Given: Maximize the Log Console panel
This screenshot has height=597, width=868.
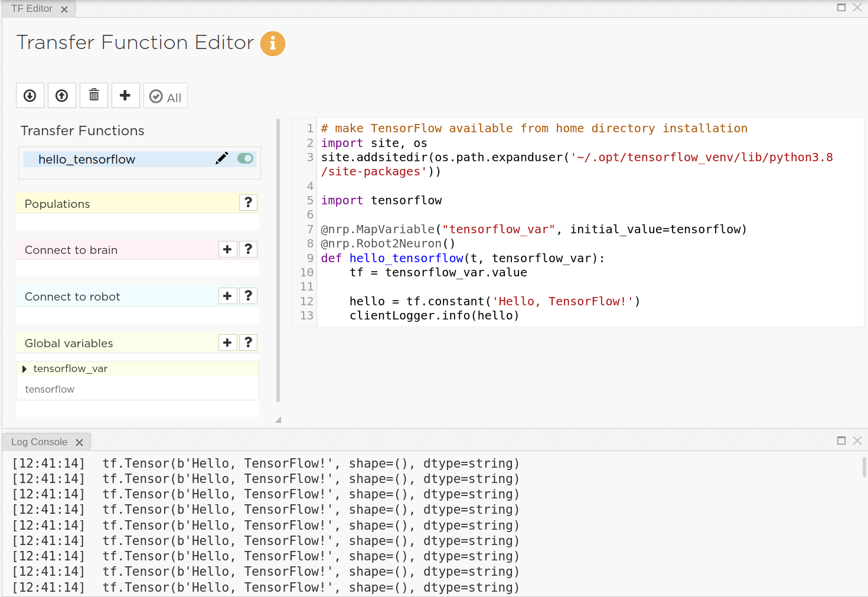Looking at the screenshot, I should pyautogui.click(x=841, y=441).
